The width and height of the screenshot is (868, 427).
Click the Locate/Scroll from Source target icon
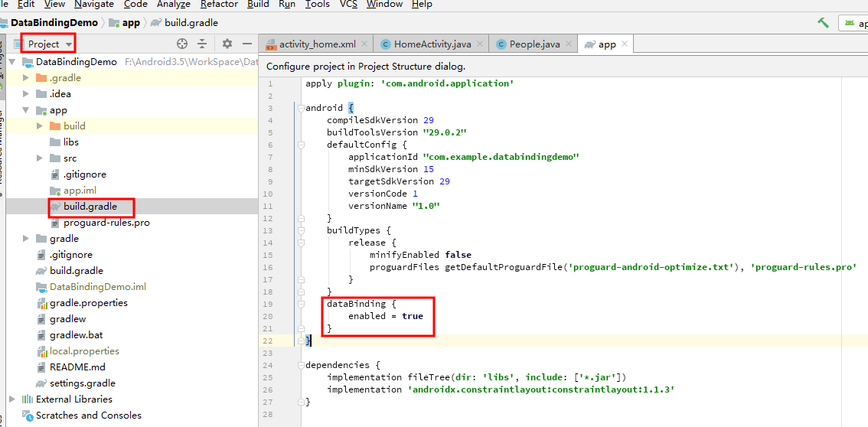tap(182, 44)
